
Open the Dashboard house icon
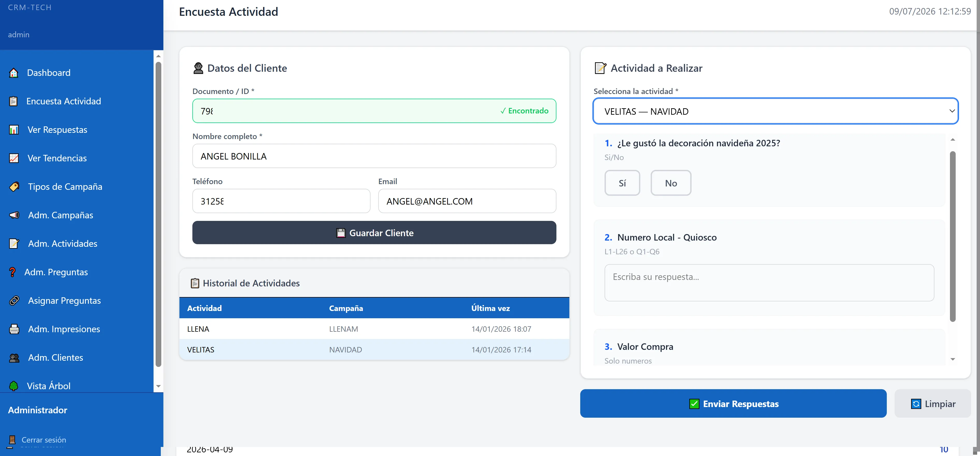click(x=14, y=73)
